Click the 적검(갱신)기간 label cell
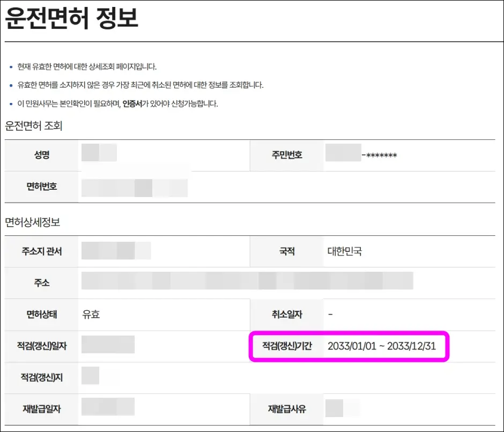 pos(287,346)
